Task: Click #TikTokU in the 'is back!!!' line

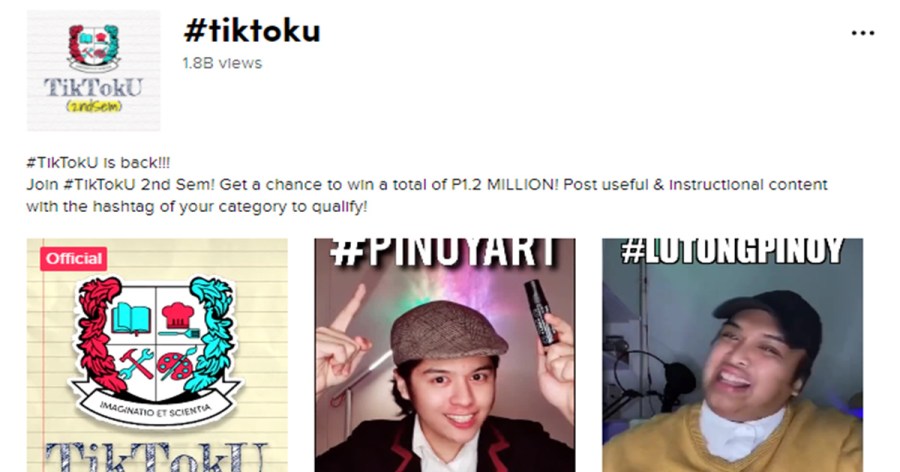Action: pyautogui.click(x=62, y=163)
